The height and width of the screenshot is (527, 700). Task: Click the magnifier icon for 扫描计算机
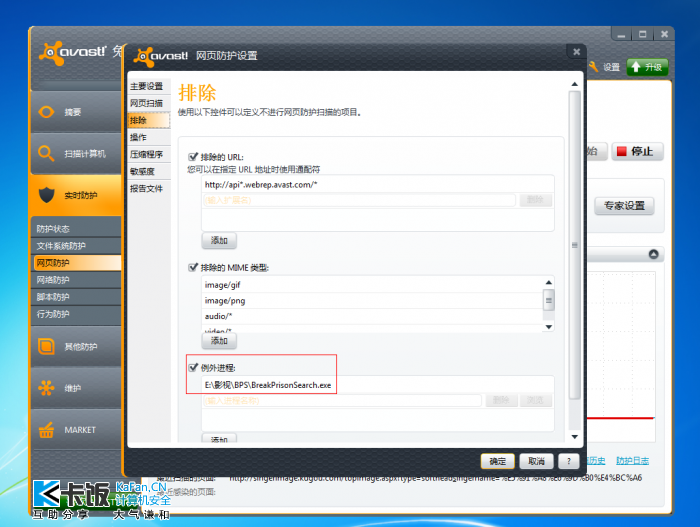(46, 153)
